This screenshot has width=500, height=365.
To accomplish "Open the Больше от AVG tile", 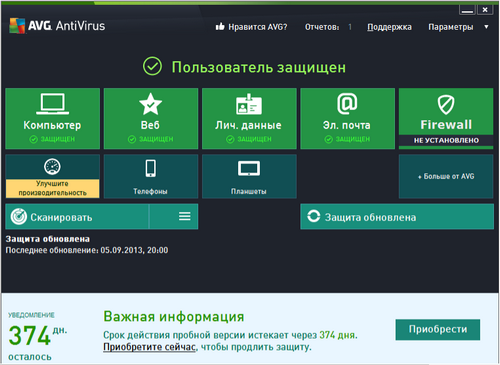I will tap(446, 176).
